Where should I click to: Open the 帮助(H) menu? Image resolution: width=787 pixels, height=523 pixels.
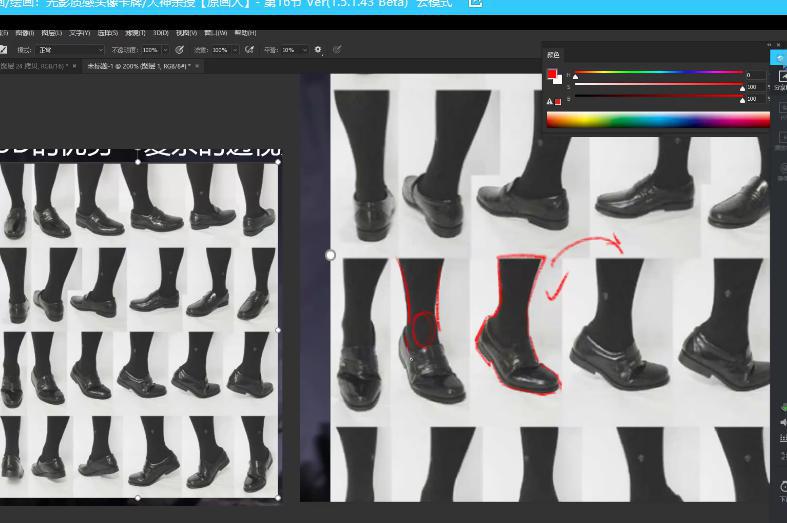coord(245,33)
